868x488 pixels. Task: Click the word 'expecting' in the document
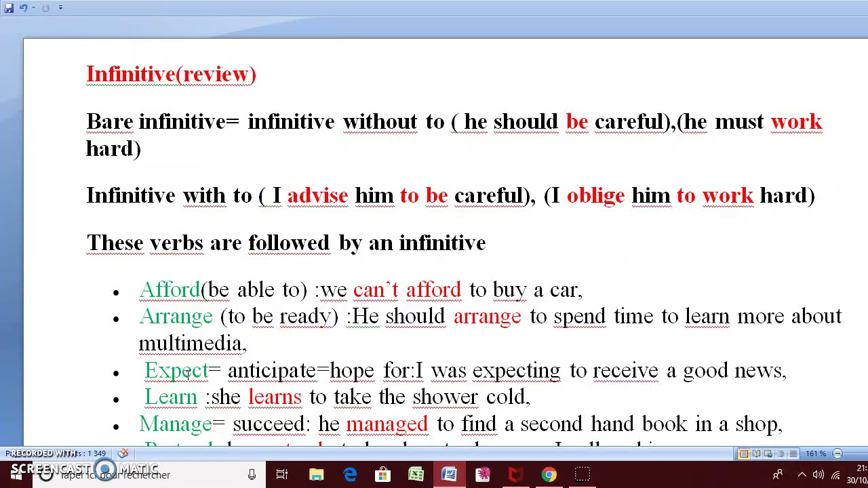tap(517, 371)
